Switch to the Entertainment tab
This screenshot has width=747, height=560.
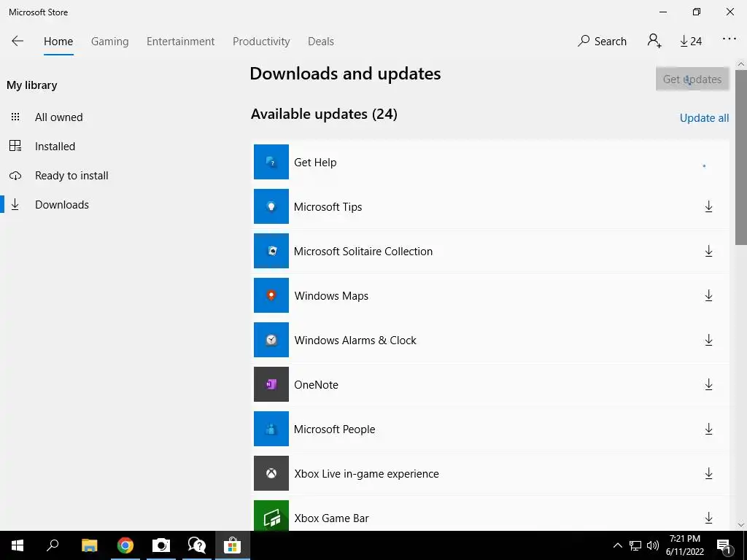pos(181,42)
